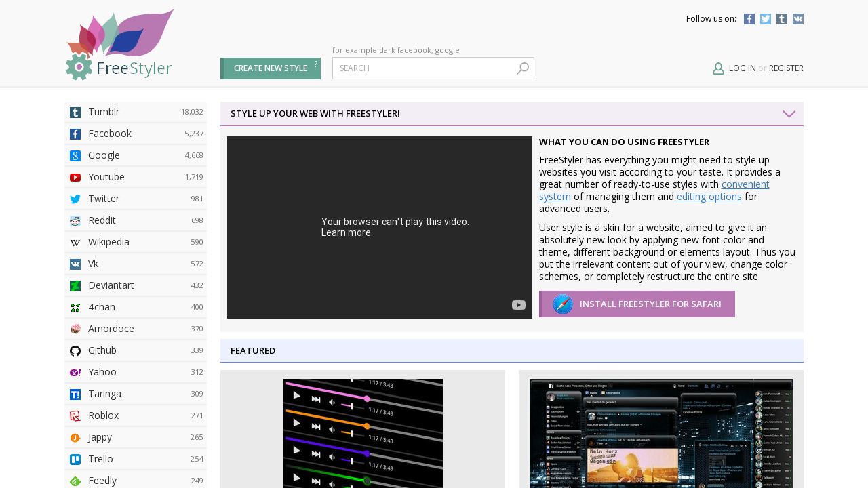868x488 pixels.
Task: Click the Feedly icon in sidebar
Action: coord(75,481)
